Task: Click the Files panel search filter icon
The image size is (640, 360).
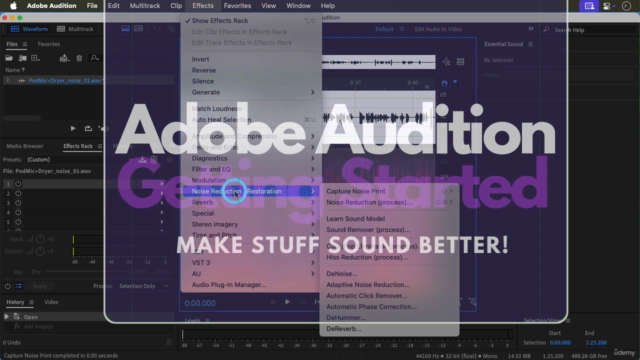Action: 94,58
